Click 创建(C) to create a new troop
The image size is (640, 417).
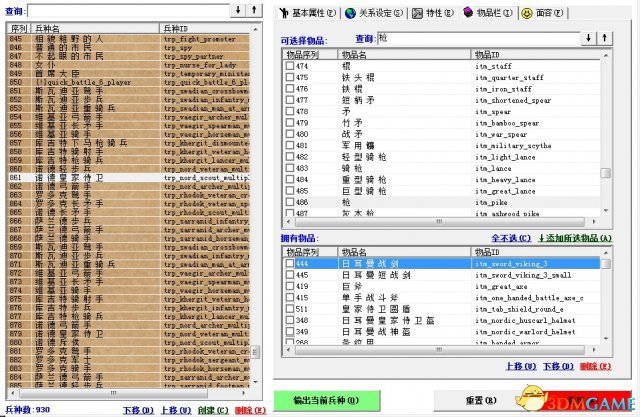pyautogui.click(x=213, y=410)
